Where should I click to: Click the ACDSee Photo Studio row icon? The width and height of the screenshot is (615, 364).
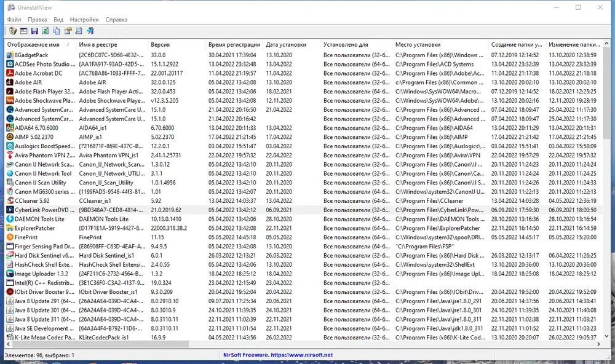pyautogui.click(x=10, y=64)
